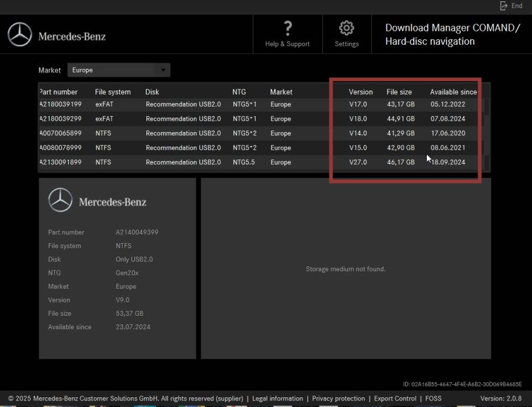Click date 08.06.2021
Screen dimensions: 532x407
pyautogui.click(x=448, y=148)
